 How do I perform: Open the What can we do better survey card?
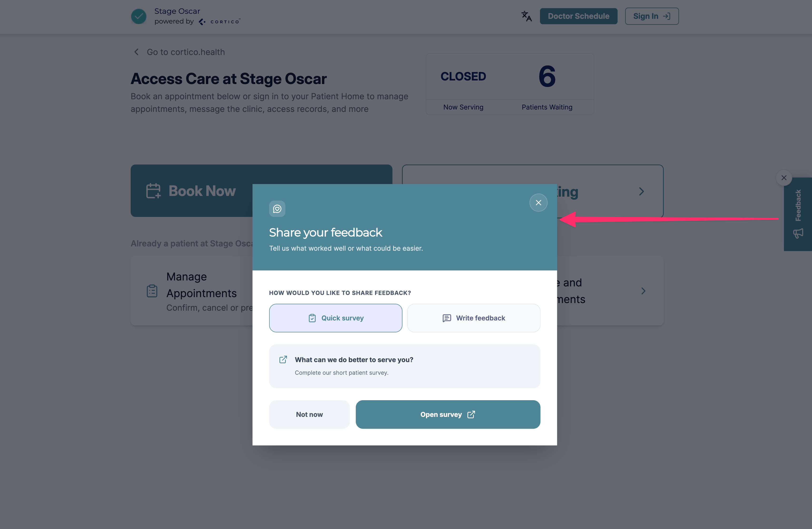[404, 366]
